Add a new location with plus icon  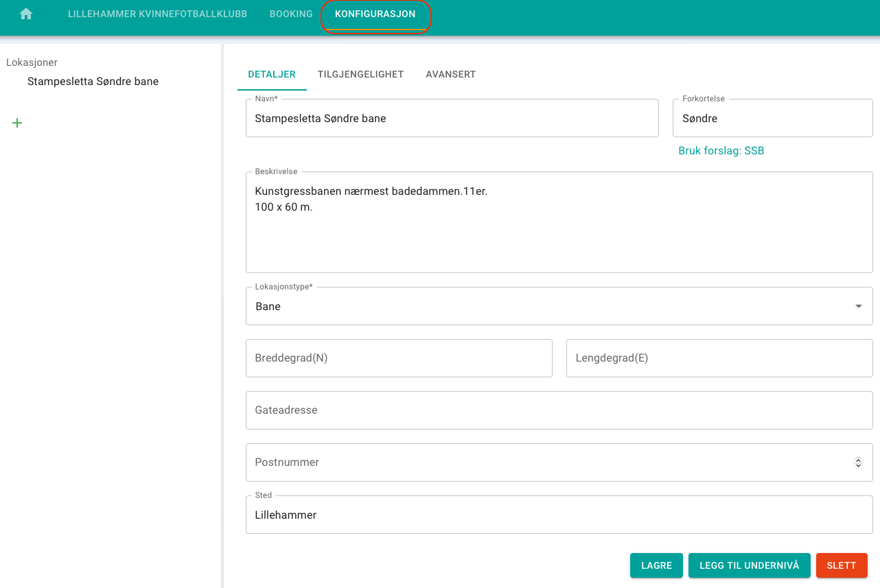point(17,123)
